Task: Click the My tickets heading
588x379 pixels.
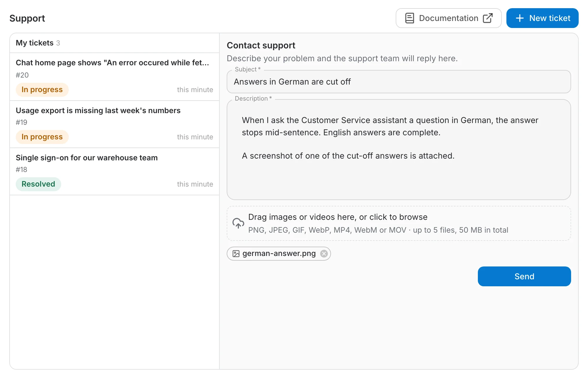Action: click(x=35, y=43)
